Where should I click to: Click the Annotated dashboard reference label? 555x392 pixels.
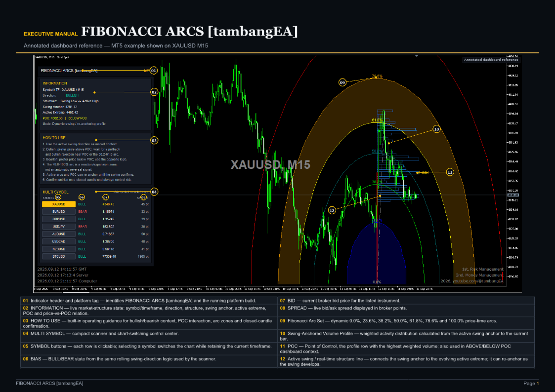[491, 60]
